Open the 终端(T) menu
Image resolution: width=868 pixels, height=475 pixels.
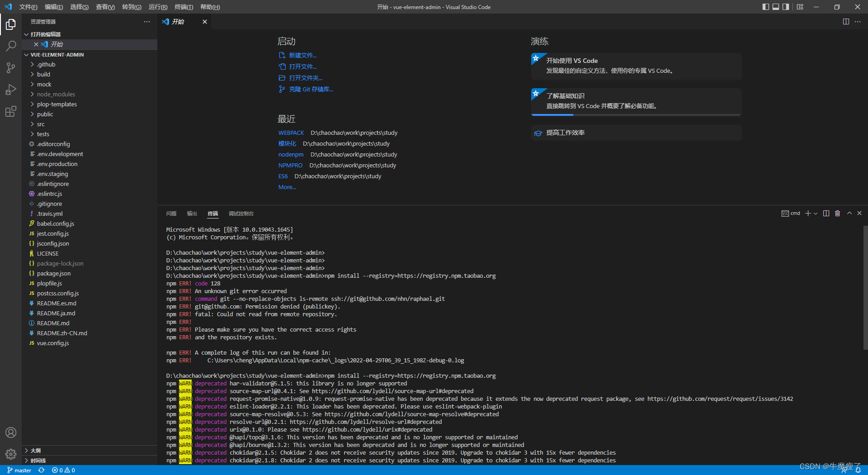tap(184, 7)
